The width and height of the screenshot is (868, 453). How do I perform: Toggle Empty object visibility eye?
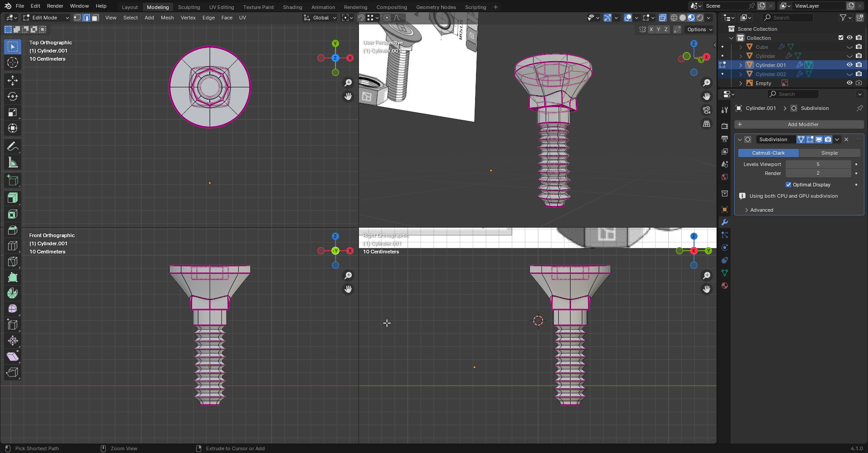[x=849, y=83]
